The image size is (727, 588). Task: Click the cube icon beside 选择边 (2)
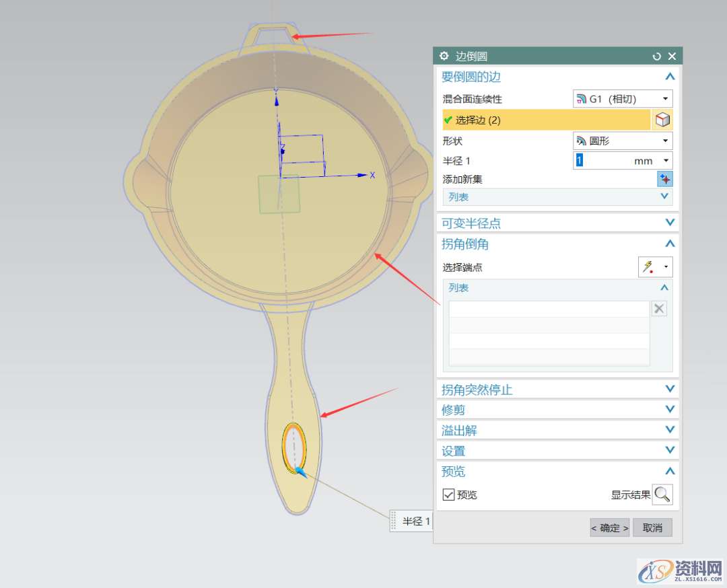[662, 120]
